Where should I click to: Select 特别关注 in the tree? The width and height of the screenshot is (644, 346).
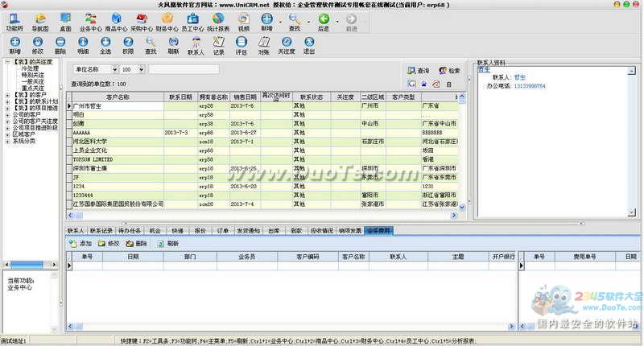point(32,75)
